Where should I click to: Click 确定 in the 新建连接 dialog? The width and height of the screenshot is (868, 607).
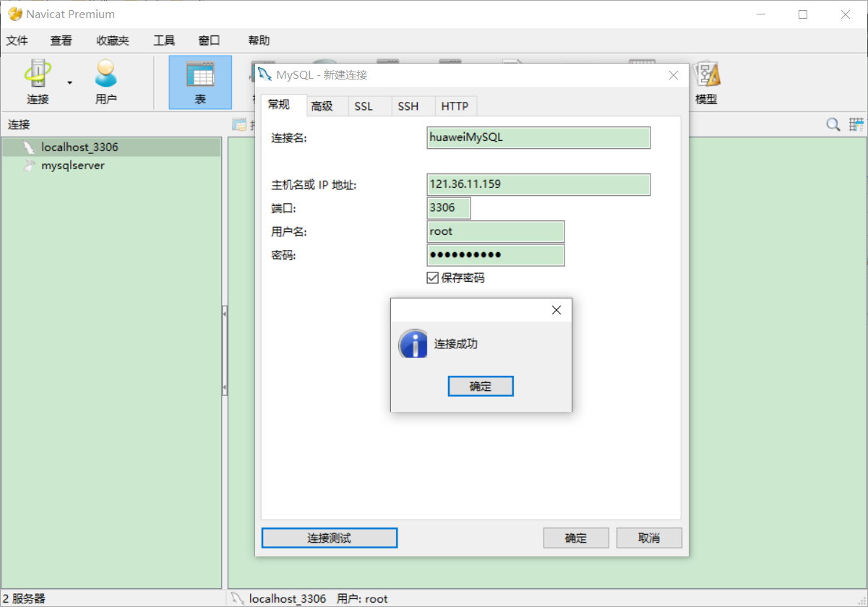click(x=576, y=538)
